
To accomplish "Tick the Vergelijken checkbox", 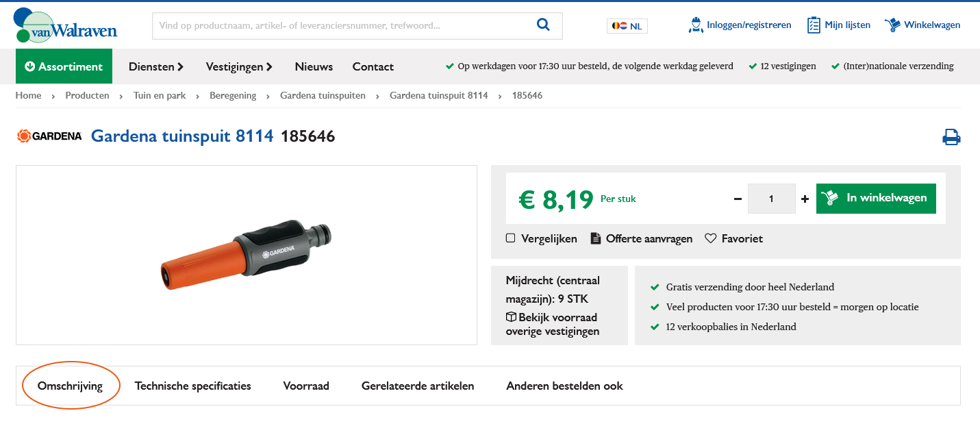I will [x=510, y=238].
